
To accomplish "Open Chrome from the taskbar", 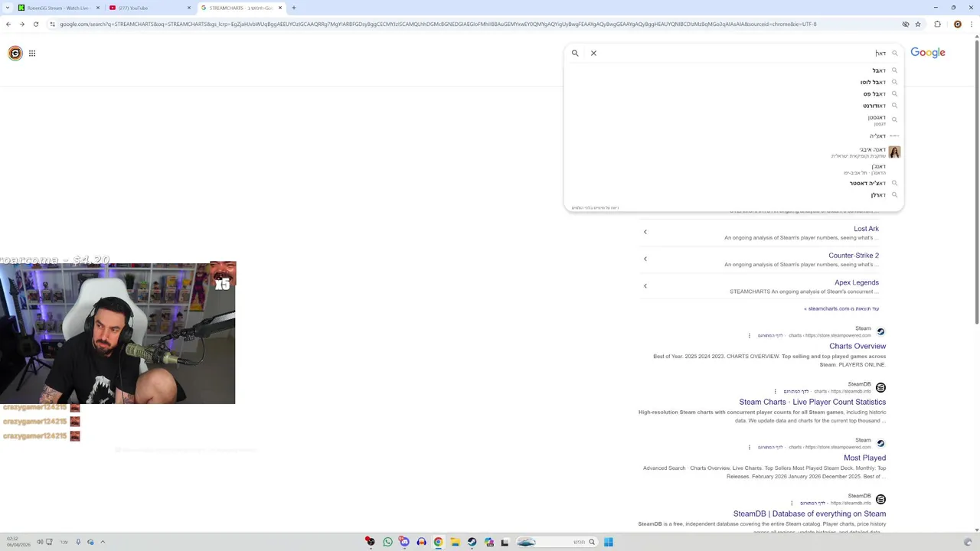I will [438, 542].
